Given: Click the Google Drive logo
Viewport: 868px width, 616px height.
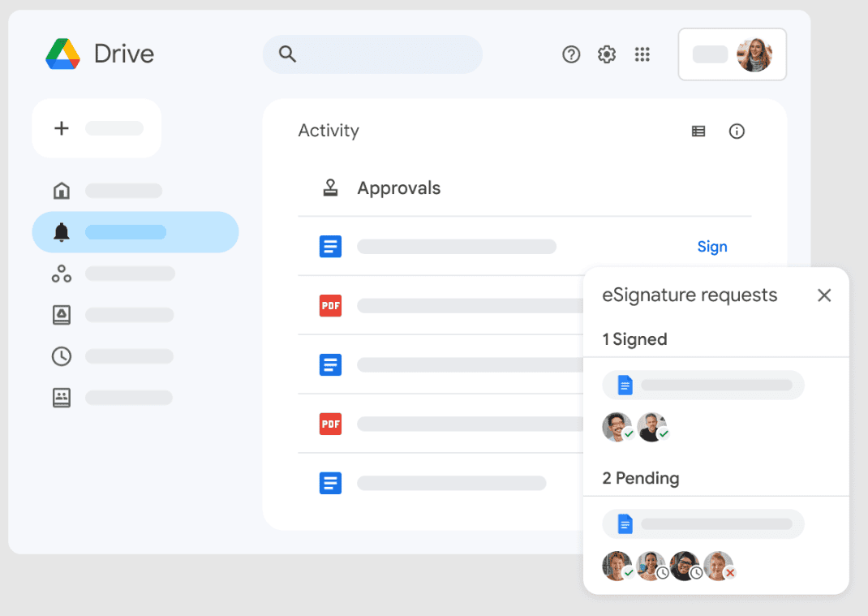Looking at the screenshot, I should [x=62, y=54].
